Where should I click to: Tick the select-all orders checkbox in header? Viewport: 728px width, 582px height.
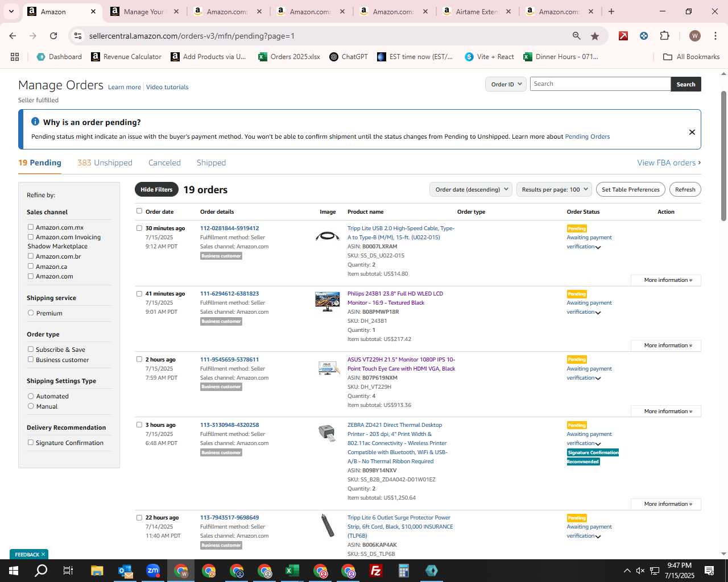coord(139,211)
